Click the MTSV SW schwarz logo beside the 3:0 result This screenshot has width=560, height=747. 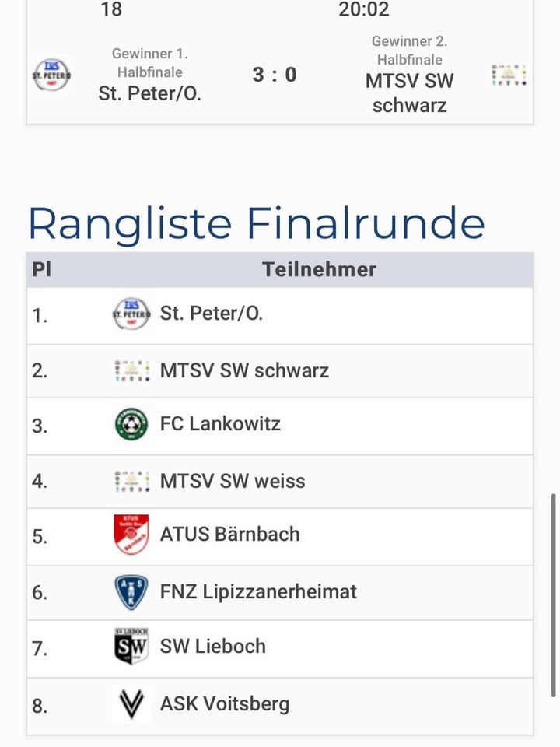(509, 75)
